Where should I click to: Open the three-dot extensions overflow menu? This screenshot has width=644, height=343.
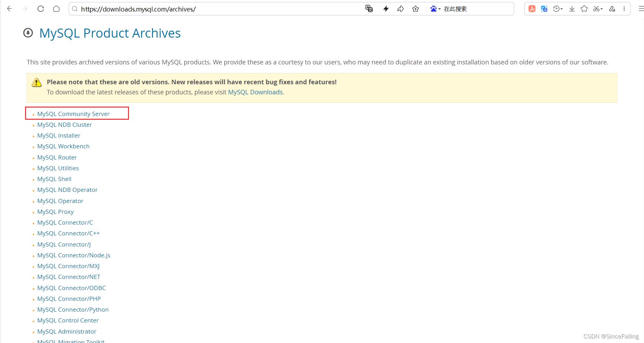click(x=624, y=9)
